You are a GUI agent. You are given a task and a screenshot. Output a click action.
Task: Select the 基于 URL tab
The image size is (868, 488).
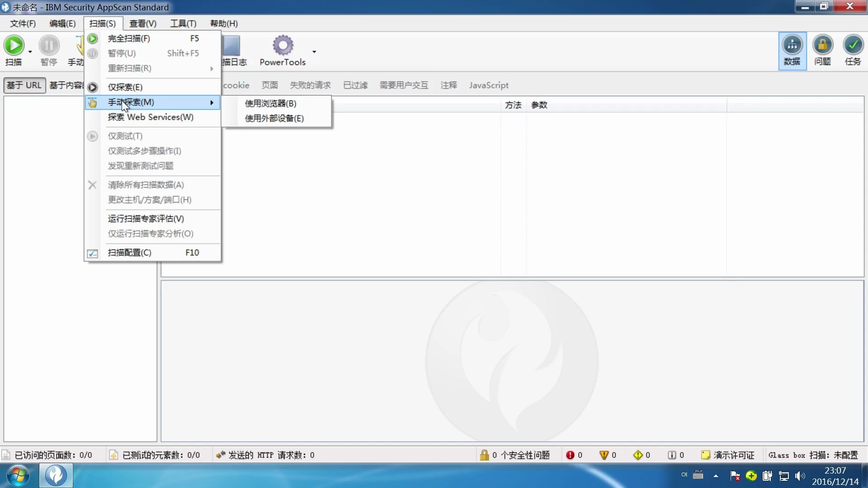pos(24,85)
